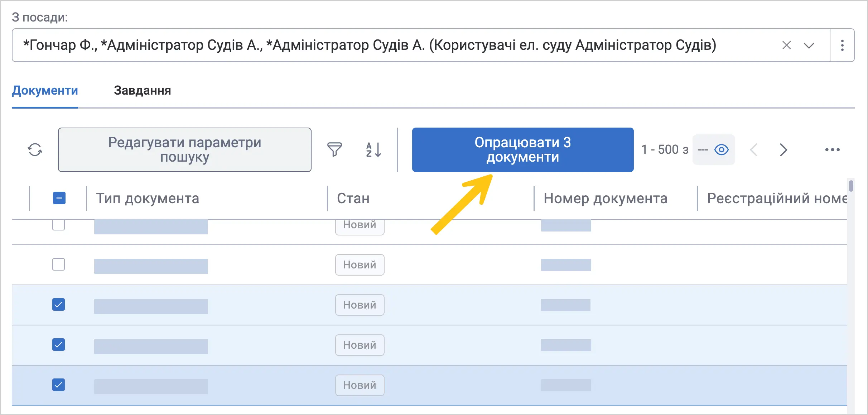Check the first partially visible row checkbox
Image resolution: width=868 pixels, height=415 pixels.
click(58, 225)
